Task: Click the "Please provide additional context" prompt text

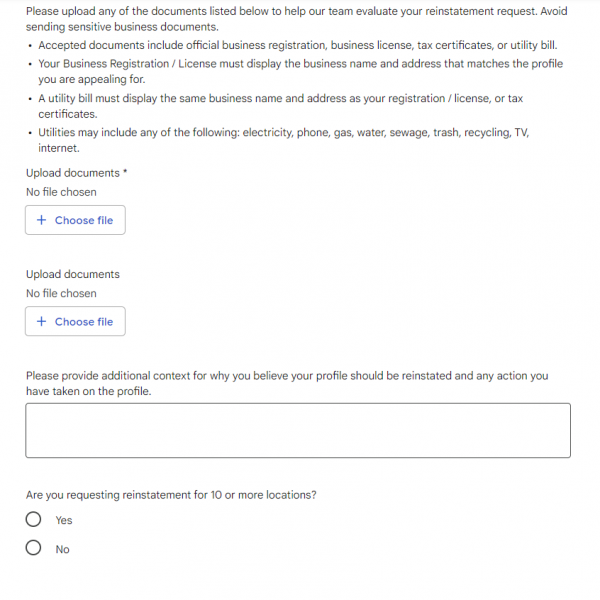Action: (287, 384)
